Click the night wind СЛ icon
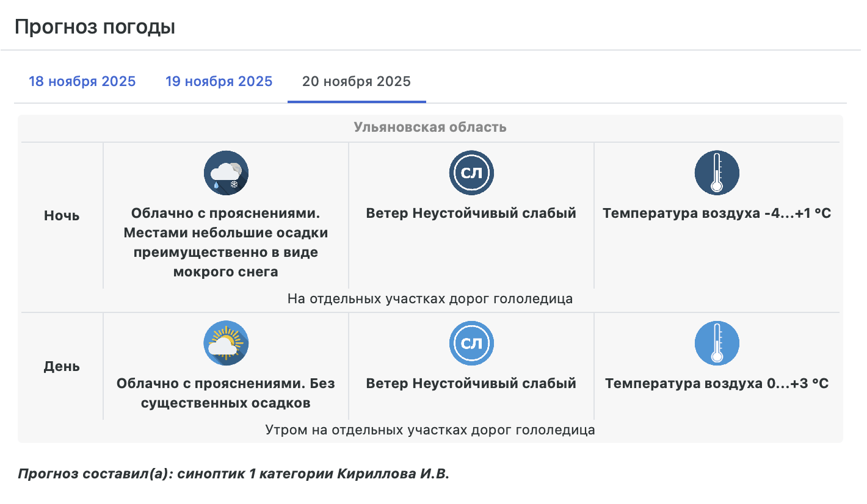 point(471,173)
